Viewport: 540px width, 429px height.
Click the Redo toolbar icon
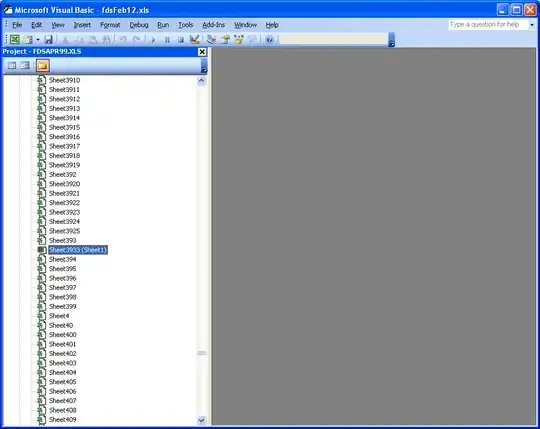click(137, 40)
